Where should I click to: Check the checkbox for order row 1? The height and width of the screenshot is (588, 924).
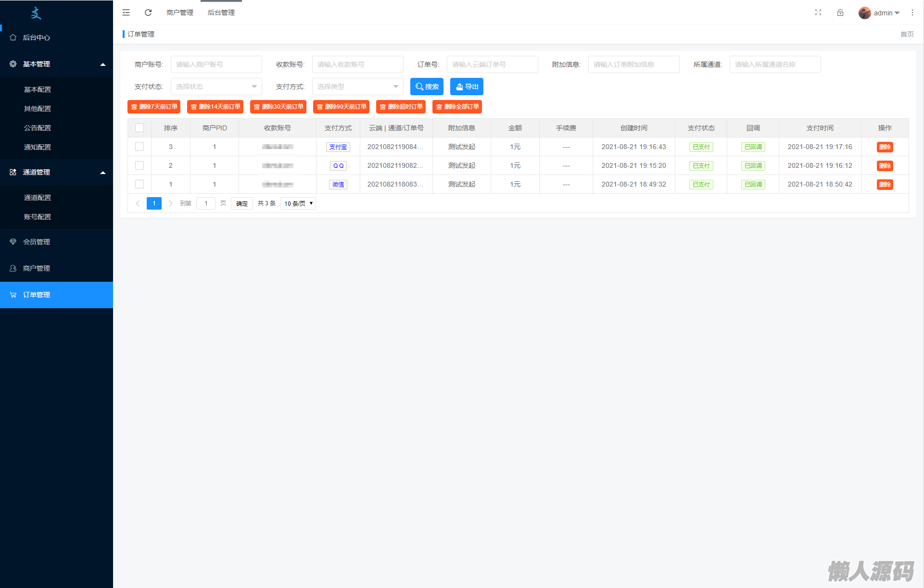tap(139, 184)
